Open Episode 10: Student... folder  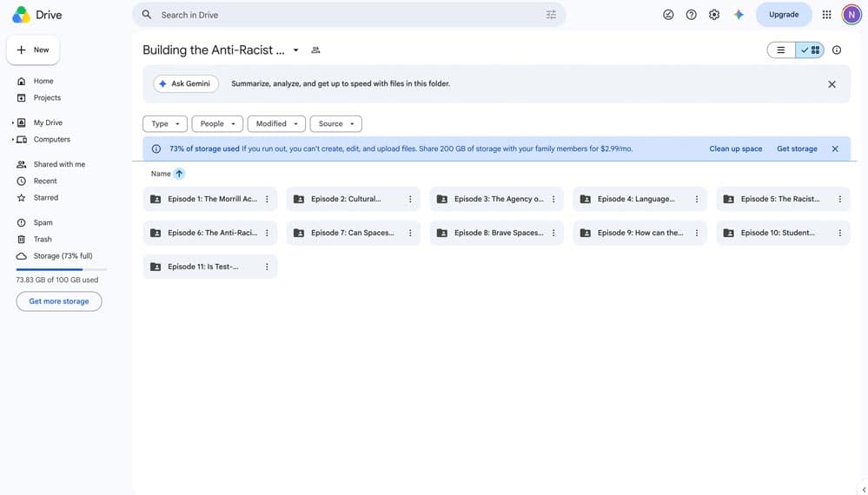coord(783,233)
